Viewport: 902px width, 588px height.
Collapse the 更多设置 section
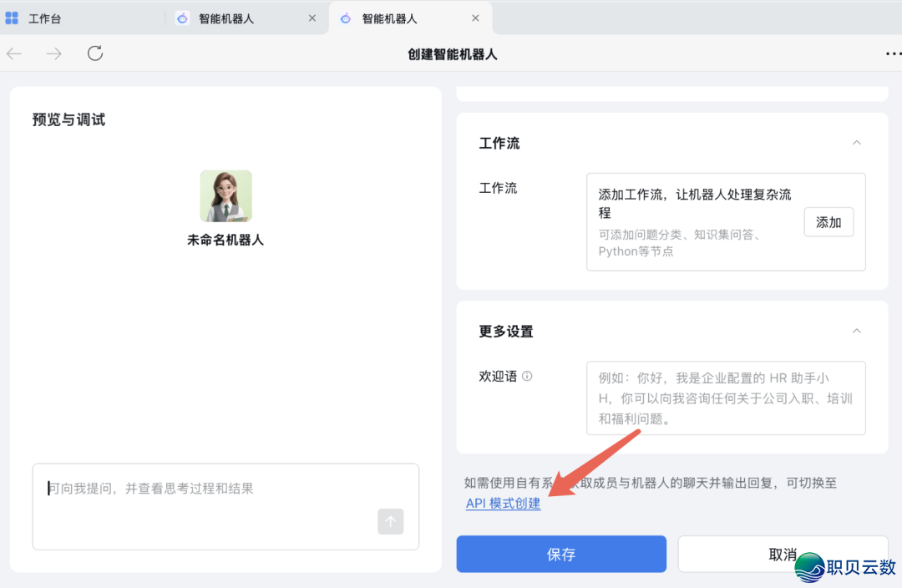click(856, 331)
